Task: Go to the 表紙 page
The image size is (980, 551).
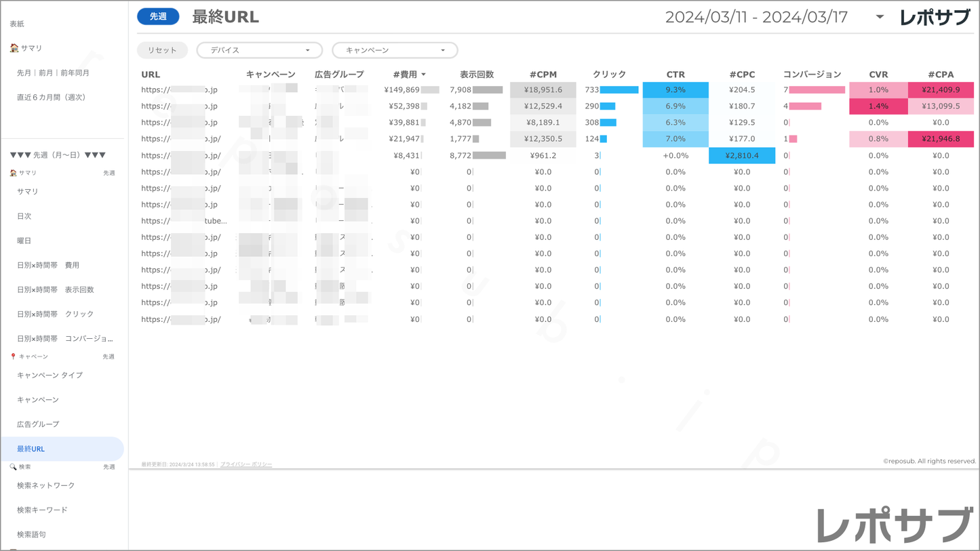Action: 17,24
